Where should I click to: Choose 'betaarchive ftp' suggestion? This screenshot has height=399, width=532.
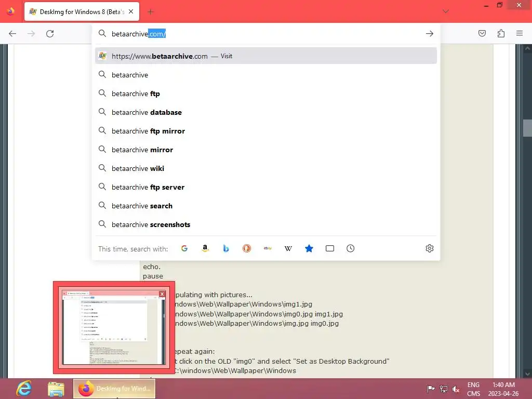pos(266,94)
